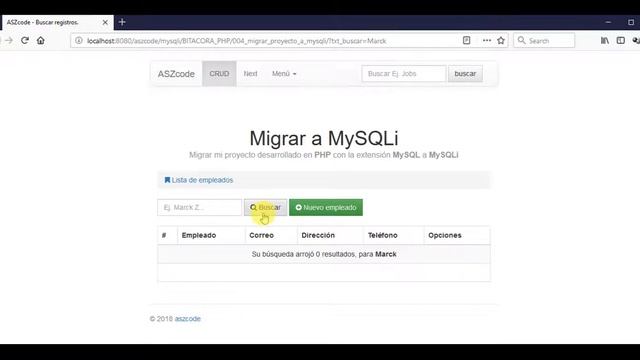This screenshot has height=360, width=640.
Task: Focus the 'Ej. Marck Z...' search input
Action: [x=200, y=207]
